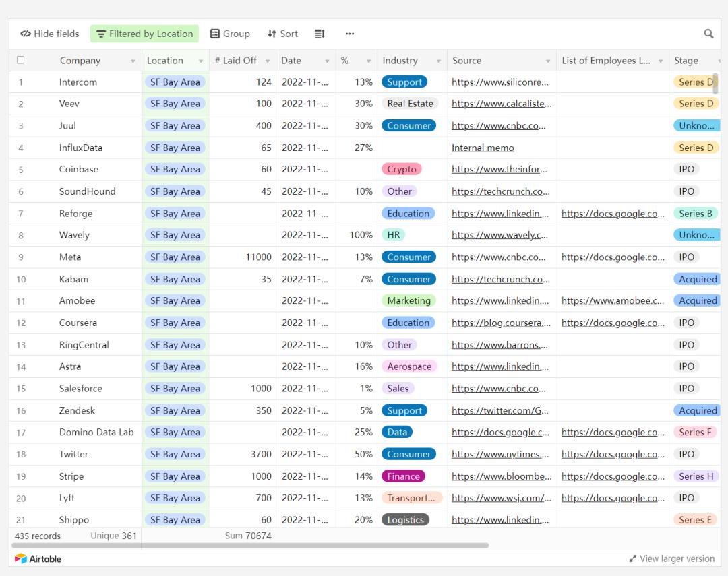Click the Transport tag for Lyft
This screenshot has width=728, height=576.
tap(411, 498)
